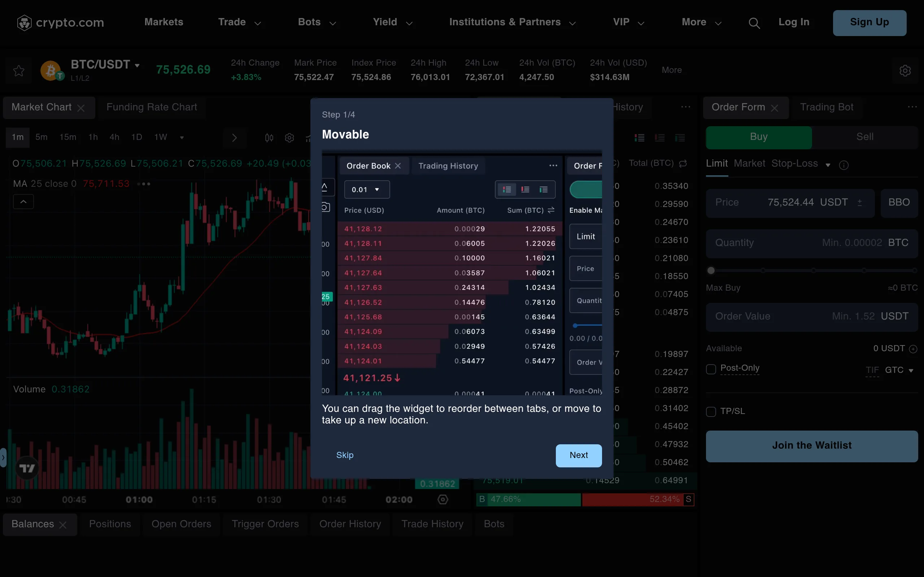
Task: Switch to the Trading History tab
Action: (x=448, y=166)
